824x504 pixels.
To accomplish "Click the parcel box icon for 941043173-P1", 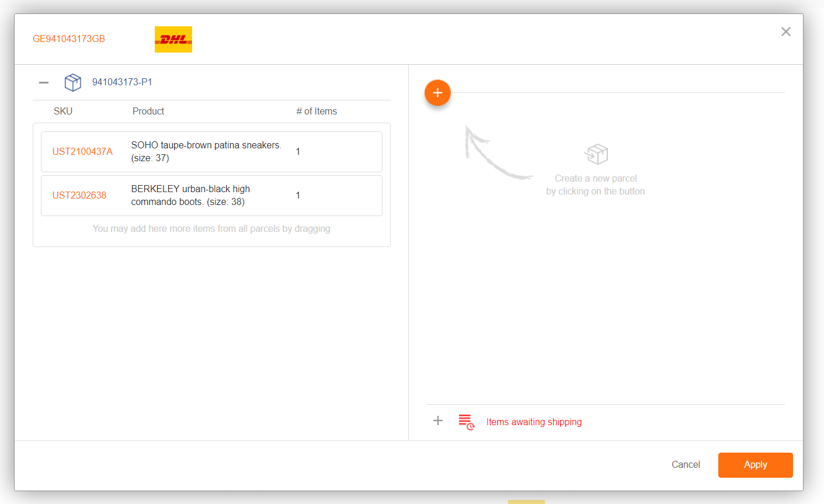I will 73,82.
